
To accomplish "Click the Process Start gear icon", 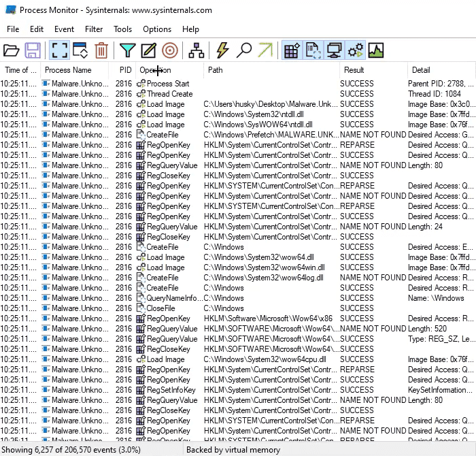I will 141,84.
